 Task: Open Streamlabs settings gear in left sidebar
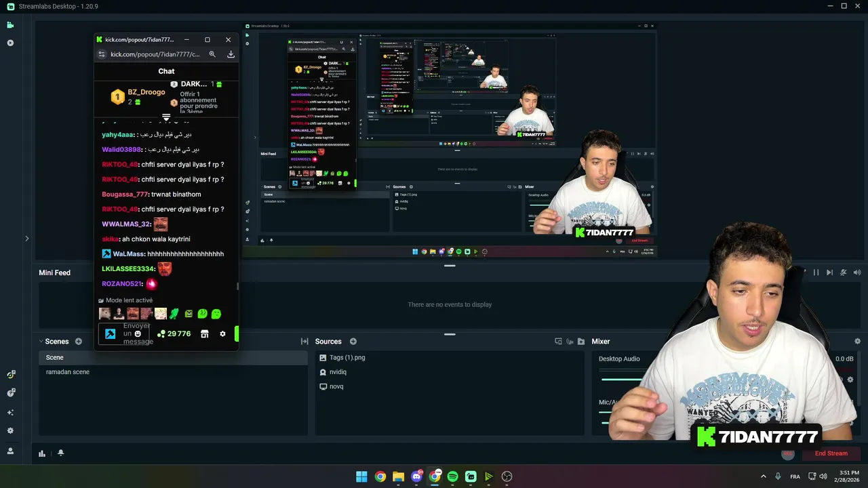(x=10, y=430)
